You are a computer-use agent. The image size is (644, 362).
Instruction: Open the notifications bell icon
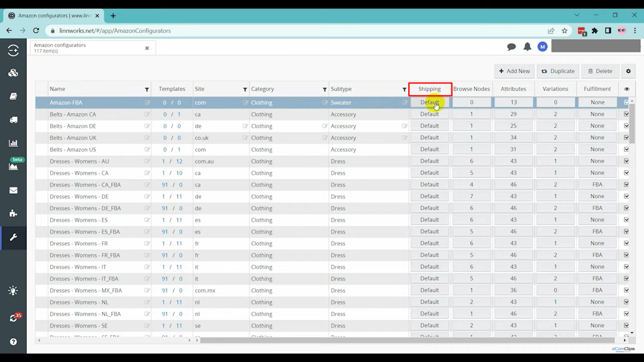[527, 47]
